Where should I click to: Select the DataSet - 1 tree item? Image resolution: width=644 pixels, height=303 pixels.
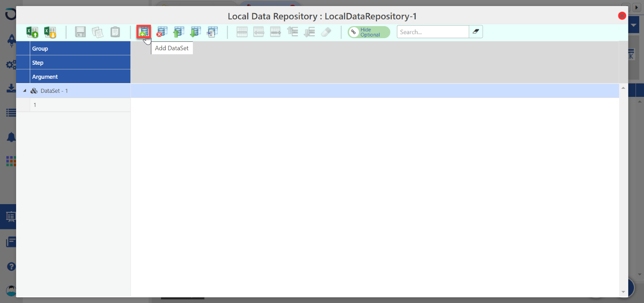tap(54, 91)
